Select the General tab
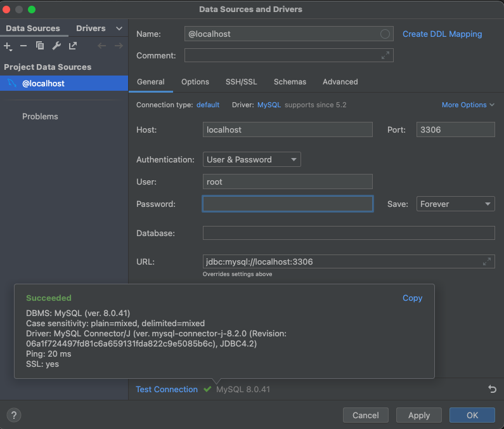504x429 pixels. pos(150,82)
